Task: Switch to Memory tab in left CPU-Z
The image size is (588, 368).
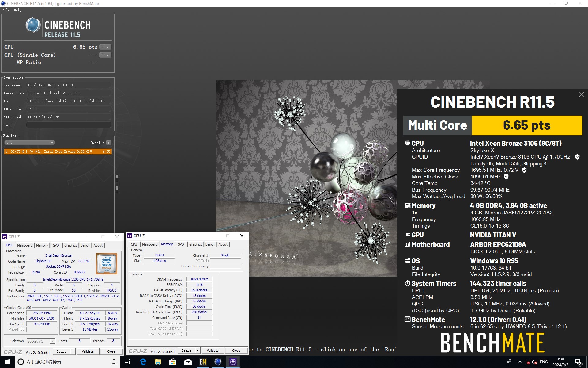Action: point(42,245)
